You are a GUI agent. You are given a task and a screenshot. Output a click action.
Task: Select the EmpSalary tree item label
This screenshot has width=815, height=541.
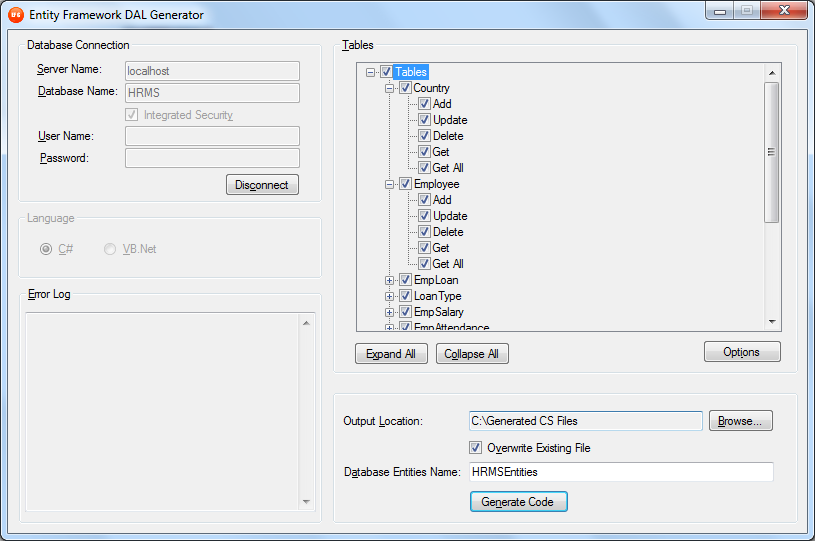(x=439, y=312)
